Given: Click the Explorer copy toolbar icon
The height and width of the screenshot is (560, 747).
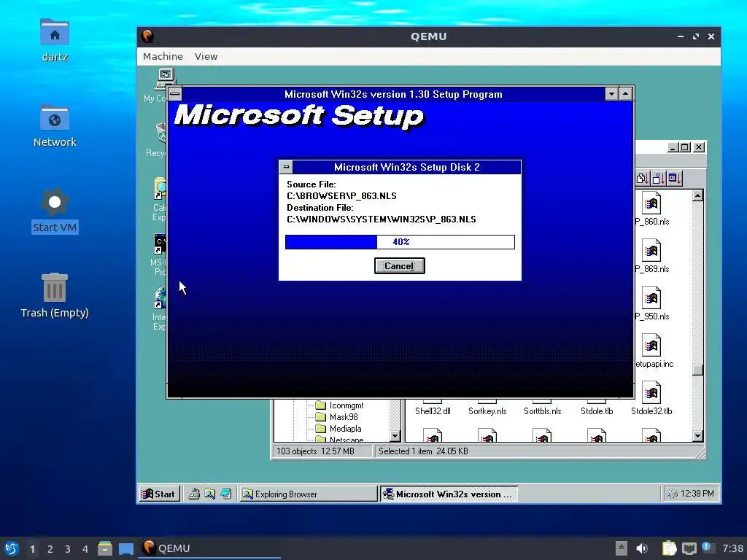Looking at the screenshot, I should 642,179.
